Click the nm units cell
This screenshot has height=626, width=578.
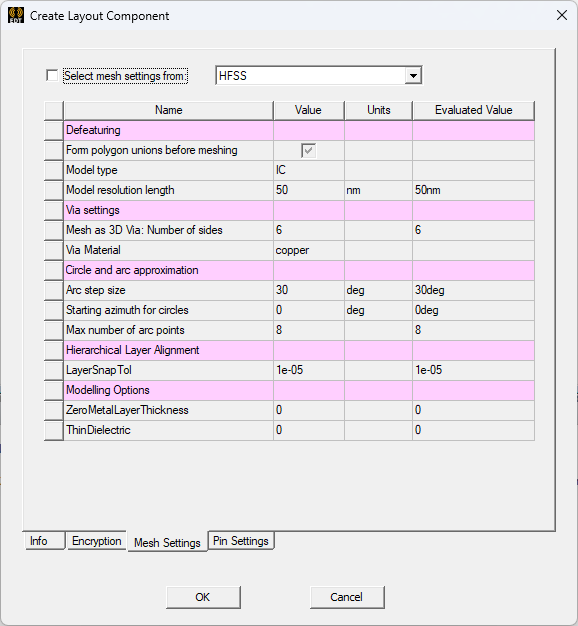click(378, 190)
